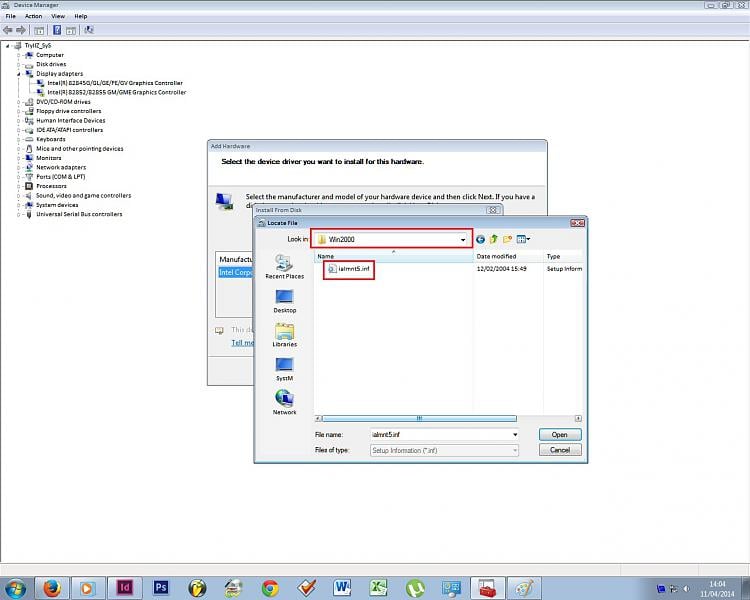Click the Forward arrow in Device Manager toolbar
750x600 pixels.
tap(21, 30)
